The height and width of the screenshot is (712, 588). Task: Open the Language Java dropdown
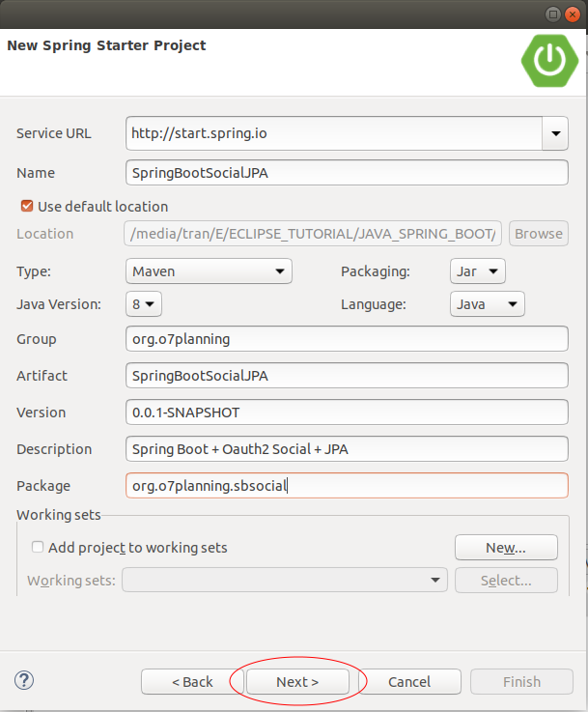(488, 304)
